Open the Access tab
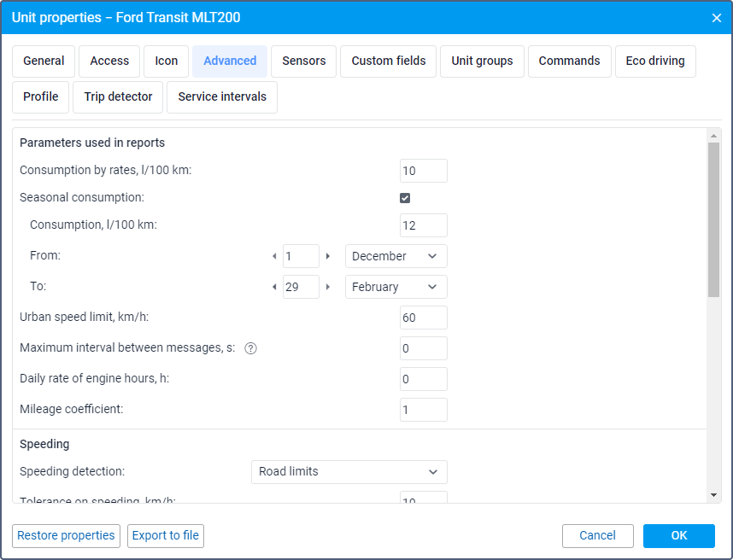 [109, 61]
